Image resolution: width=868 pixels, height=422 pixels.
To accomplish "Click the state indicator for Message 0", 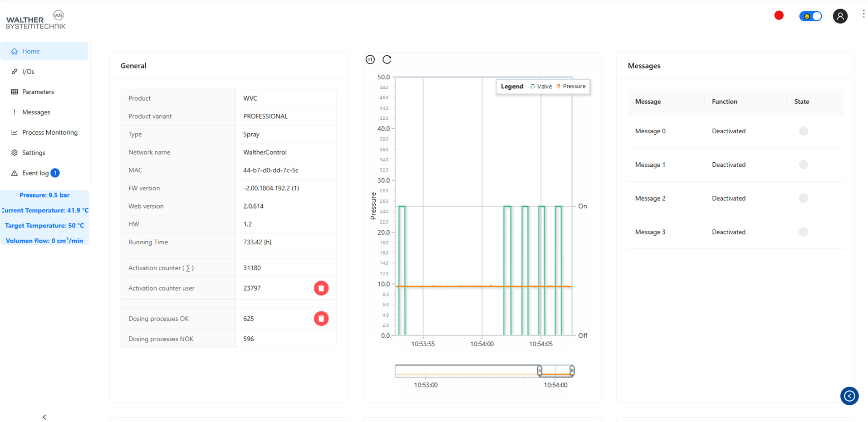I will click(803, 131).
